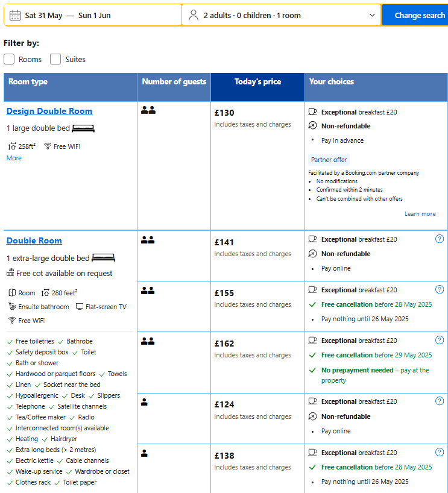Click Learn more under Partner offer
Screen dimensions: 448x493
pyautogui.click(x=420, y=214)
